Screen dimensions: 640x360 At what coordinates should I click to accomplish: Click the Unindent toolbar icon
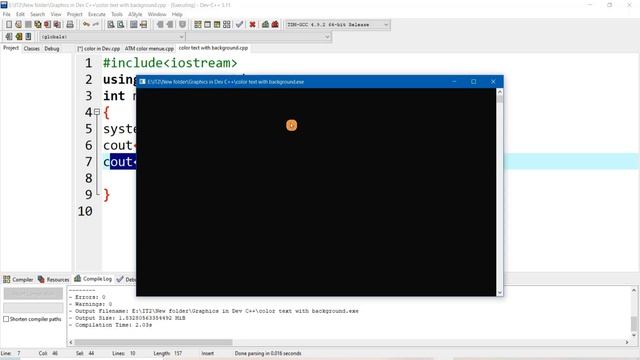coord(170,24)
